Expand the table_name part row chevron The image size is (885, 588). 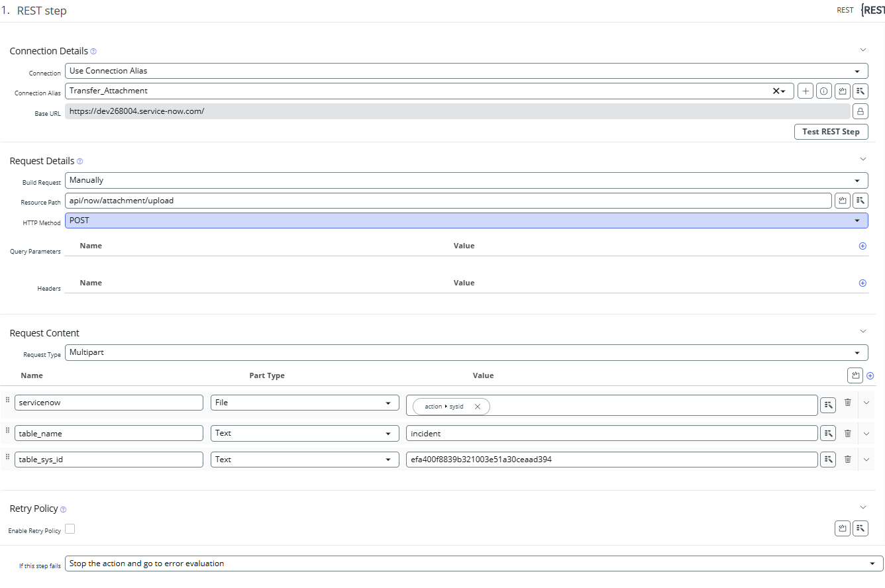point(866,434)
